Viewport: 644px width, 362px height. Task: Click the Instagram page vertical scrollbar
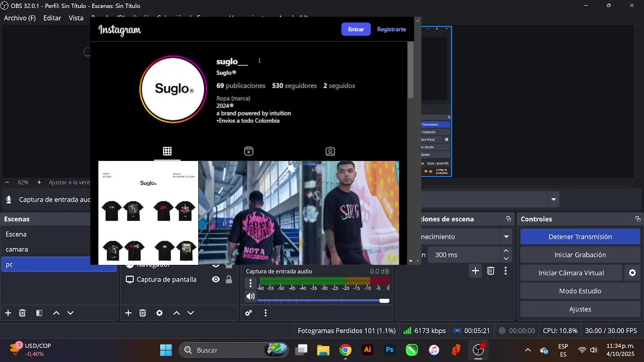tap(411, 70)
